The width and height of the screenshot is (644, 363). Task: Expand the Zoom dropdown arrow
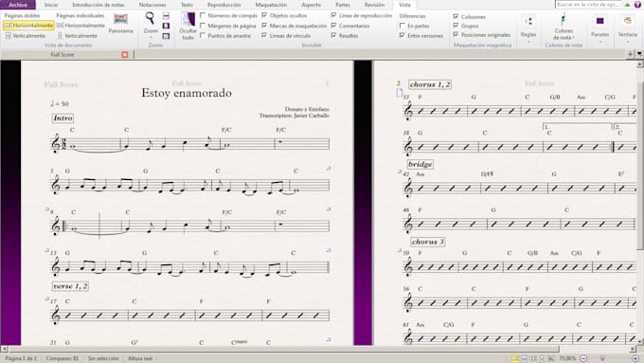click(x=151, y=37)
